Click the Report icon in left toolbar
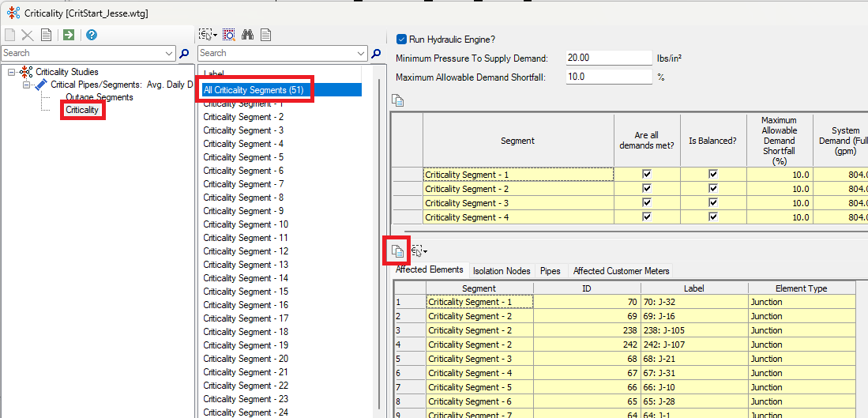868x418 pixels. pos(47,35)
